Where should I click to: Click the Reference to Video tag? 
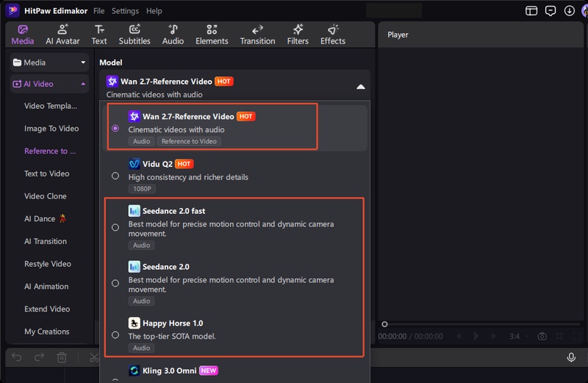[189, 141]
